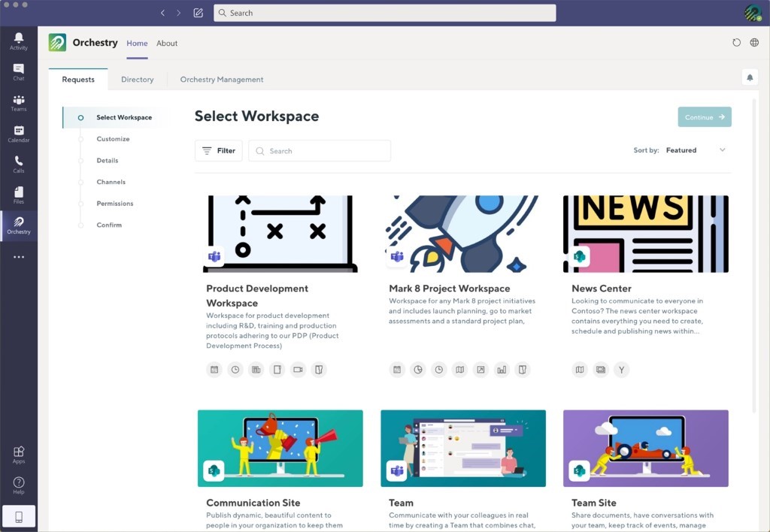Click the Team Site race car thumbnail
770x532 pixels.
click(646, 449)
